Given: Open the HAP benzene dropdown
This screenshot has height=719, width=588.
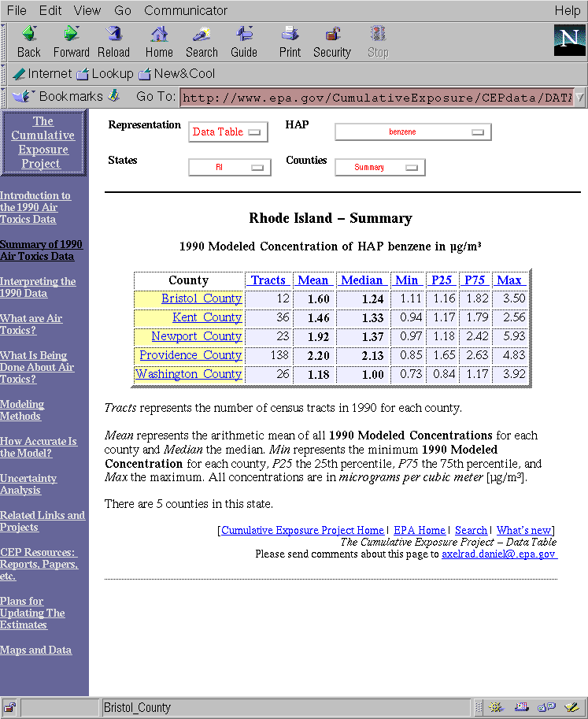Looking at the screenshot, I should [412, 132].
